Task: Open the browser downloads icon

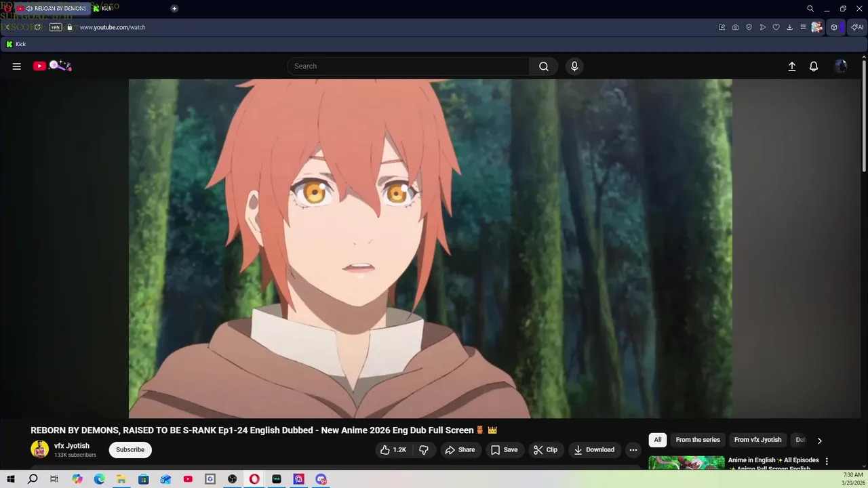Action: pyautogui.click(x=790, y=27)
